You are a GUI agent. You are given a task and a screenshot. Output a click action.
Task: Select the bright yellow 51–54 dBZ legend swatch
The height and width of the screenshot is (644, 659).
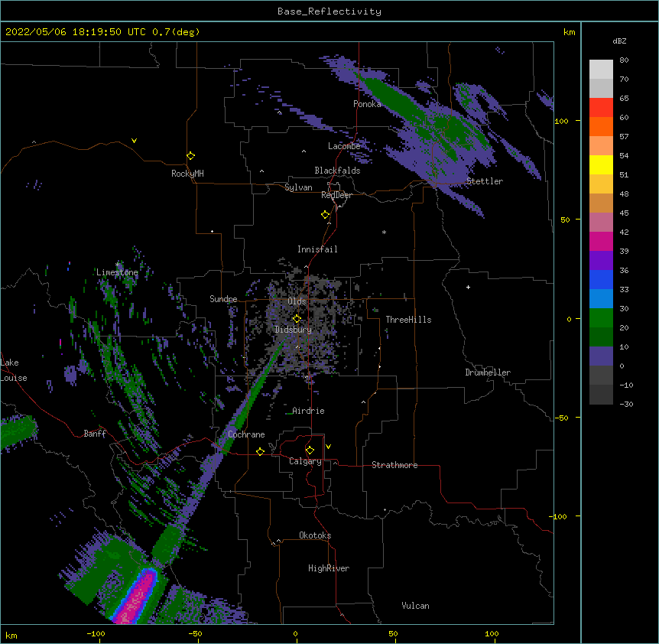click(x=601, y=164)
